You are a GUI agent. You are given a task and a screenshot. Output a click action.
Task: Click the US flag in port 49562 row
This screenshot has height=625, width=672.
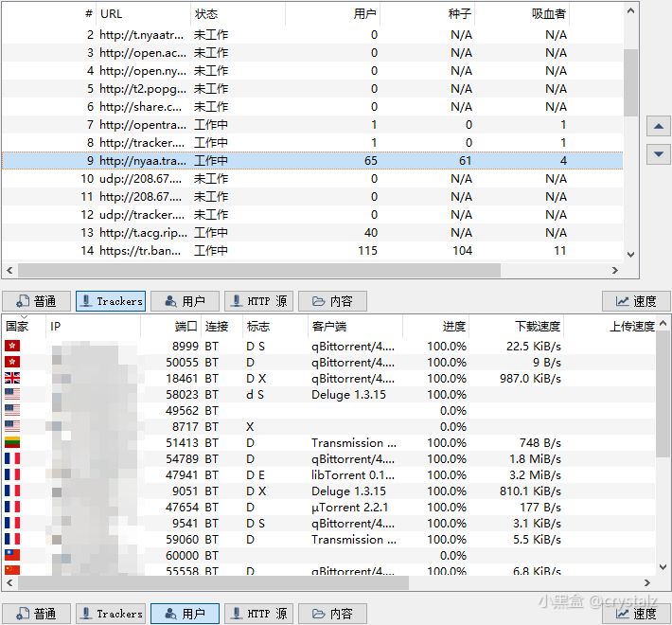tap(12, 410)
